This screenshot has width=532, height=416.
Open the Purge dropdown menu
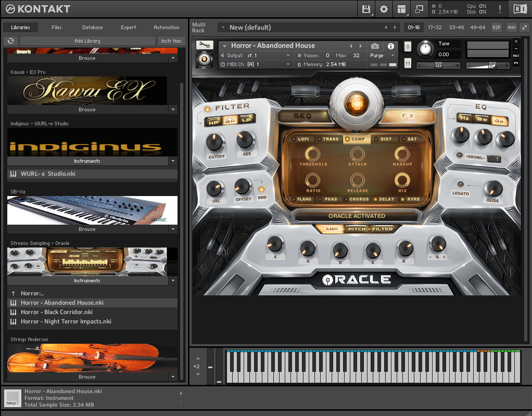tap(382, 56)
